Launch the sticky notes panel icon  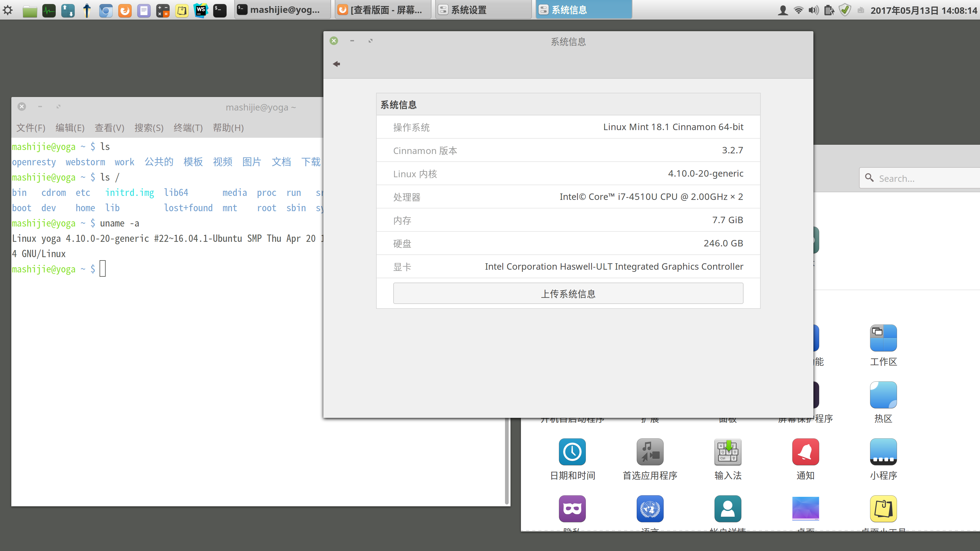[182, 10]
